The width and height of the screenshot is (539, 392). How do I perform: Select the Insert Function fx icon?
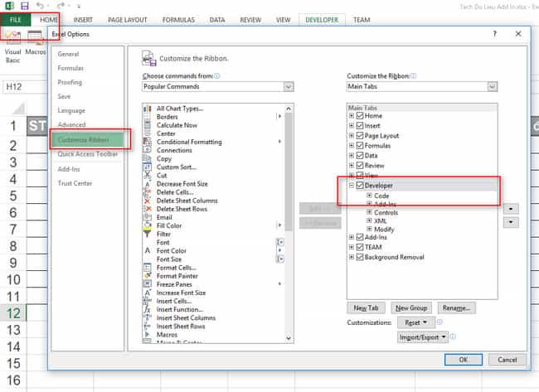147,309
